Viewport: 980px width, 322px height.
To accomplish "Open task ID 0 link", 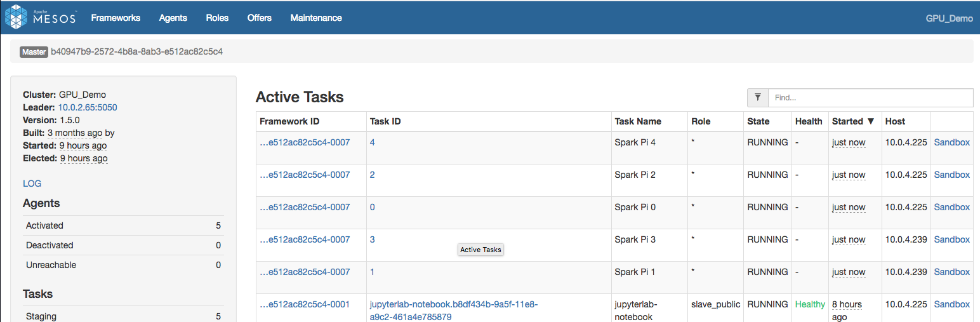I will click(372, 207).
